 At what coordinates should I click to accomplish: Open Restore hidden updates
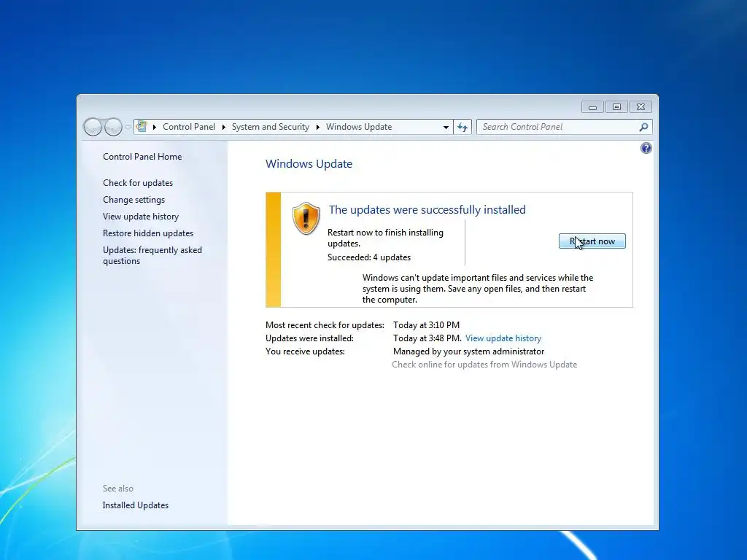tap(147, 233)
